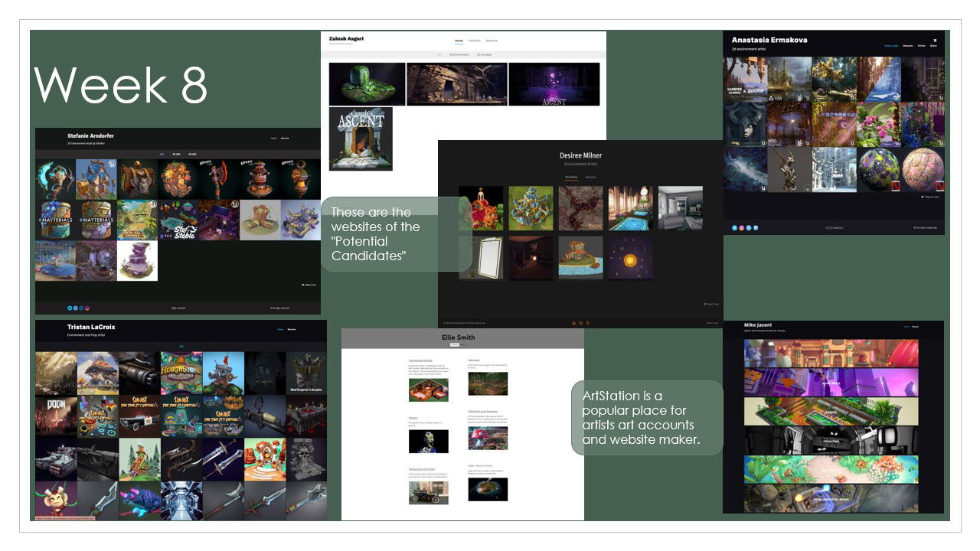Click Report User flag on Stefanie's site
Screen dimensions: 980x551
point(309,285)
